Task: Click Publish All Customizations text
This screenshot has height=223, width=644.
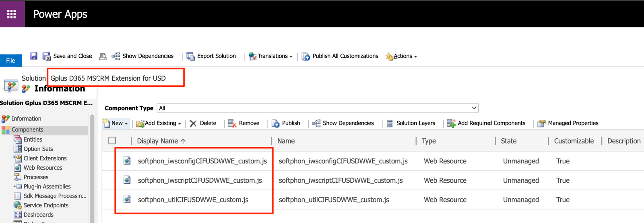Action: [x=345, y=56]
